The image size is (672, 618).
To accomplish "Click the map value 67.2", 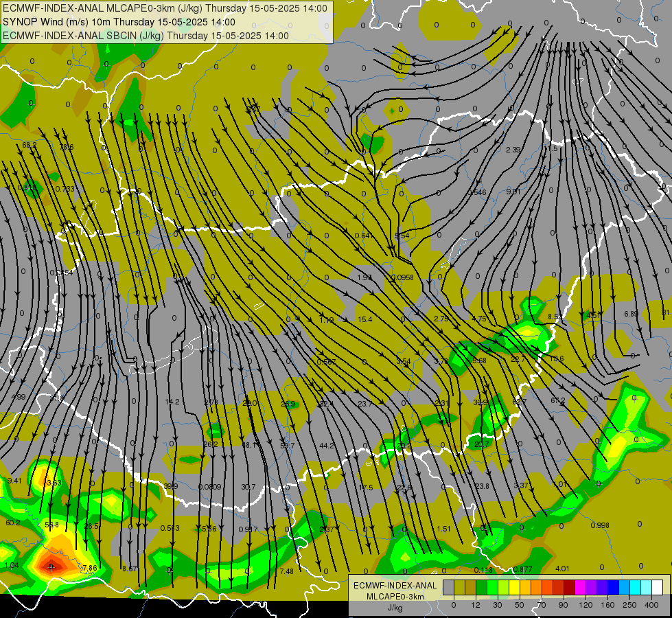I will 557,400.
